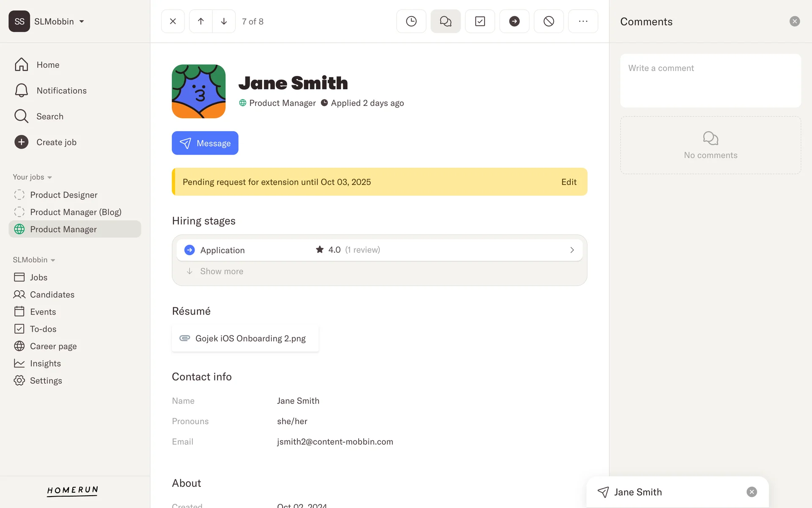Go to previous candidate with up arrow

click(x=201, y=21)
